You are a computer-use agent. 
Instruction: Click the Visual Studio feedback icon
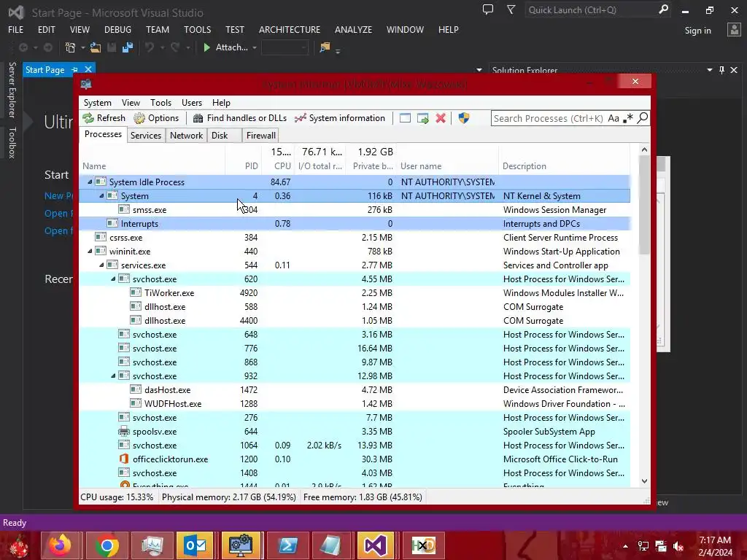(x=488, y=9)
